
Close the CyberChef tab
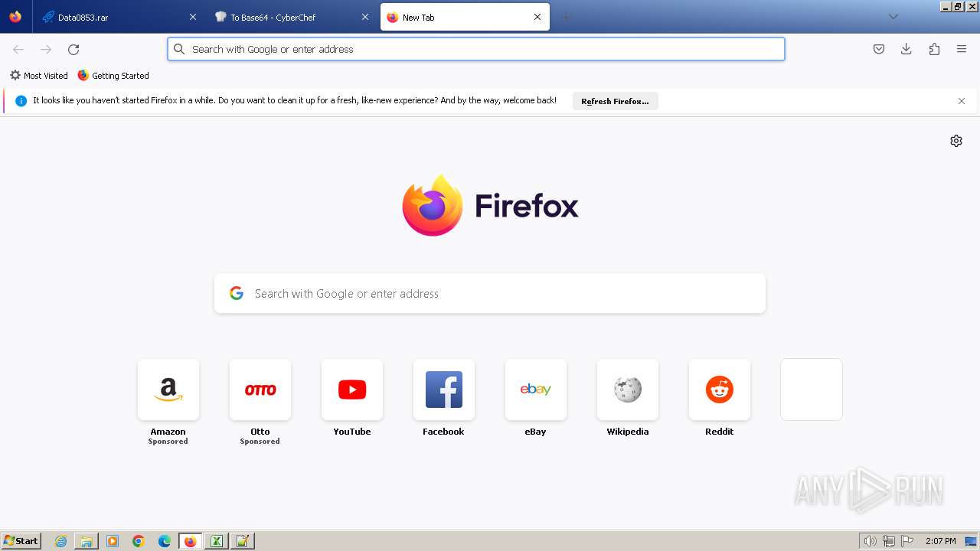click(365, 17)
